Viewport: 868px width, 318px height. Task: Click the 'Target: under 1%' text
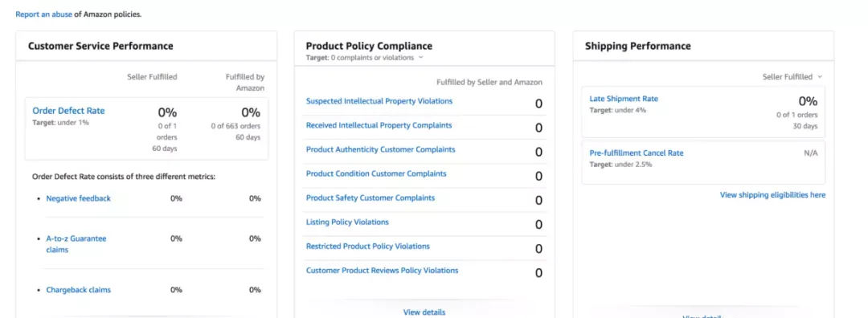pos(60,122)
